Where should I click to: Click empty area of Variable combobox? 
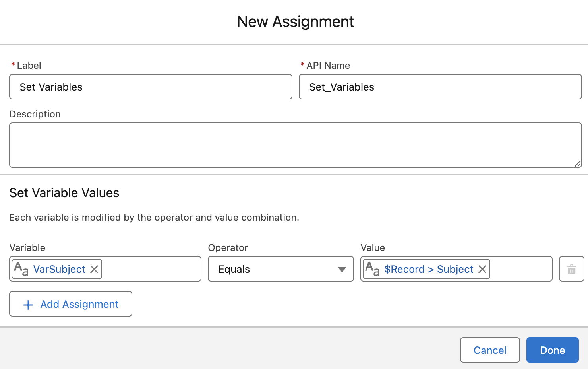(151, 269)
